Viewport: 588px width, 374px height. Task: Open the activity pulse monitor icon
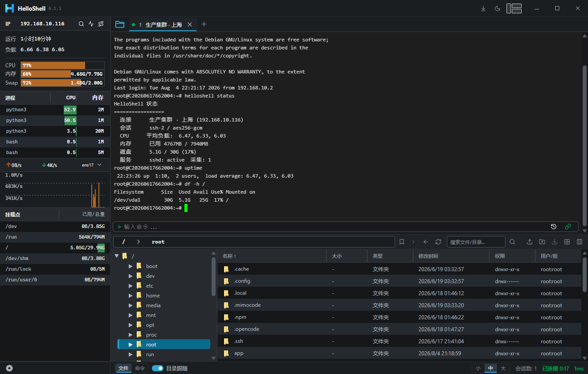point(91,24)
